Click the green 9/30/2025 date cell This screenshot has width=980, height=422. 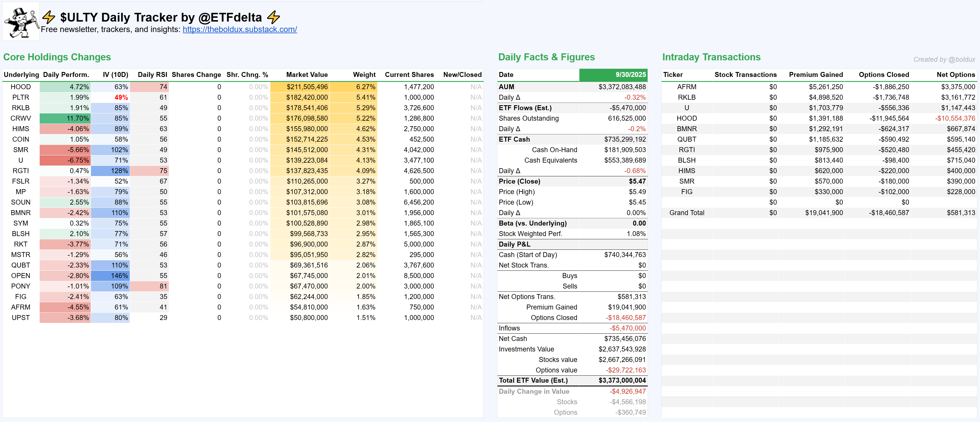click(613, 75)
